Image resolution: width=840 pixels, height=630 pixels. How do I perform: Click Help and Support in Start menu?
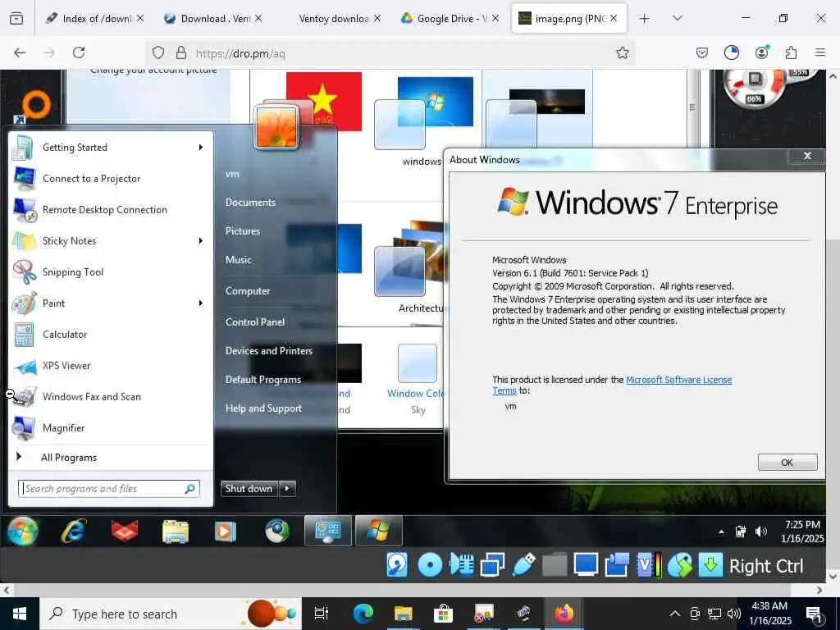tap(263, 409)
